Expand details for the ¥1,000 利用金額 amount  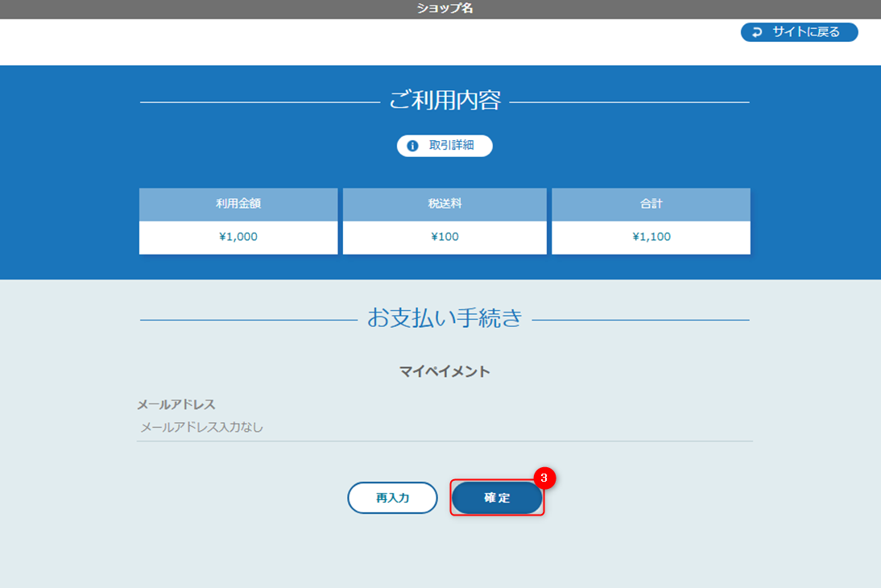(238, 238)
